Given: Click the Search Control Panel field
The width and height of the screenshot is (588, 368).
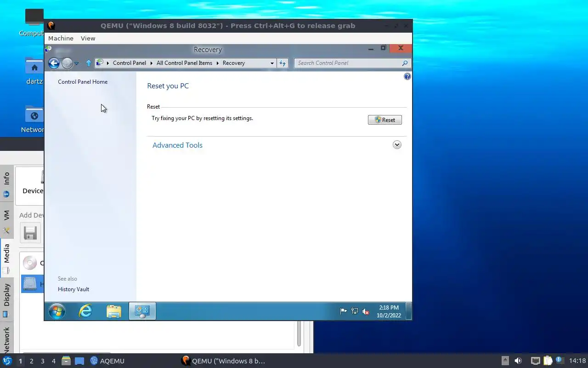Looking at the screenshot, I should pos(352,63).
